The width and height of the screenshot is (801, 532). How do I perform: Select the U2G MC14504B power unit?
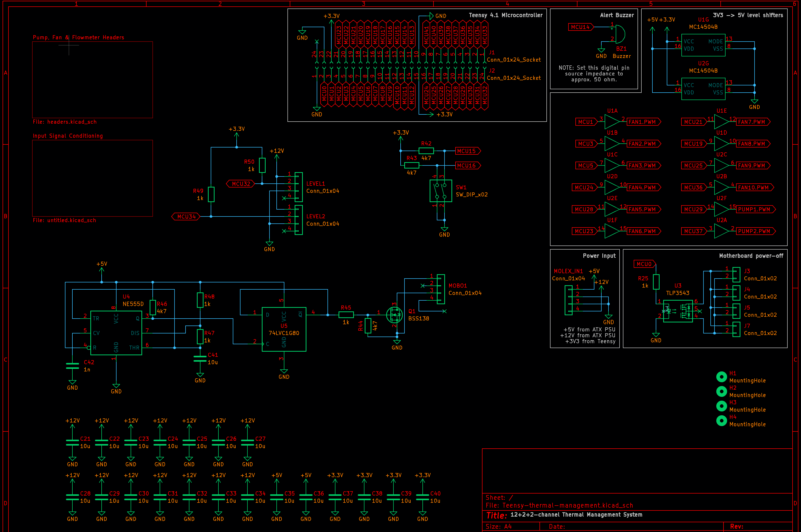[x=703, y=88]
